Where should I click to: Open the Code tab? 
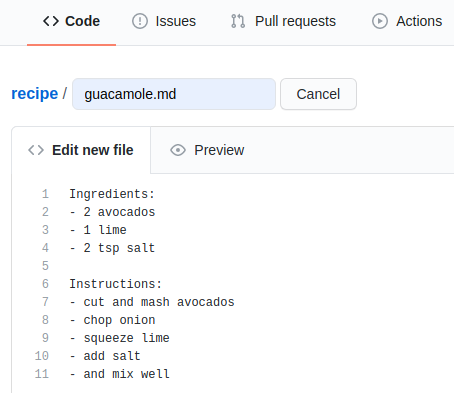71,21
